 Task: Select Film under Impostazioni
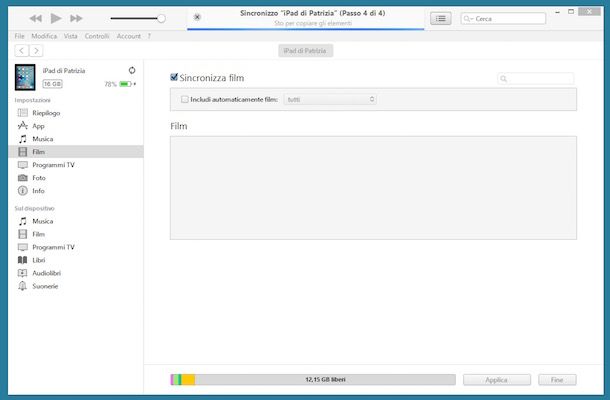tap(76, 152)
